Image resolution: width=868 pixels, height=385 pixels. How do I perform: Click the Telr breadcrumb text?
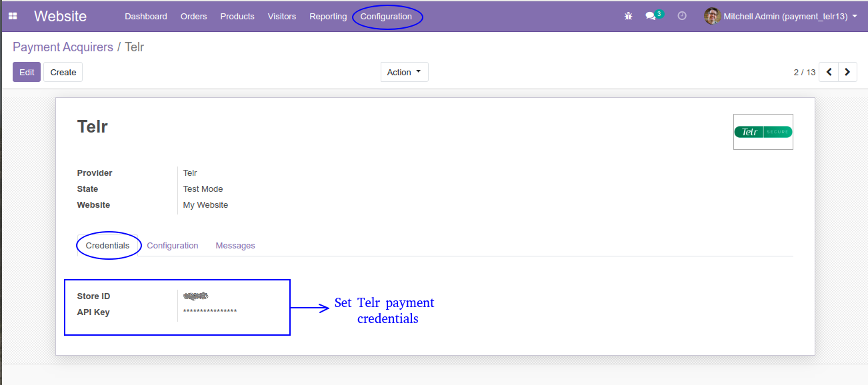135,47
